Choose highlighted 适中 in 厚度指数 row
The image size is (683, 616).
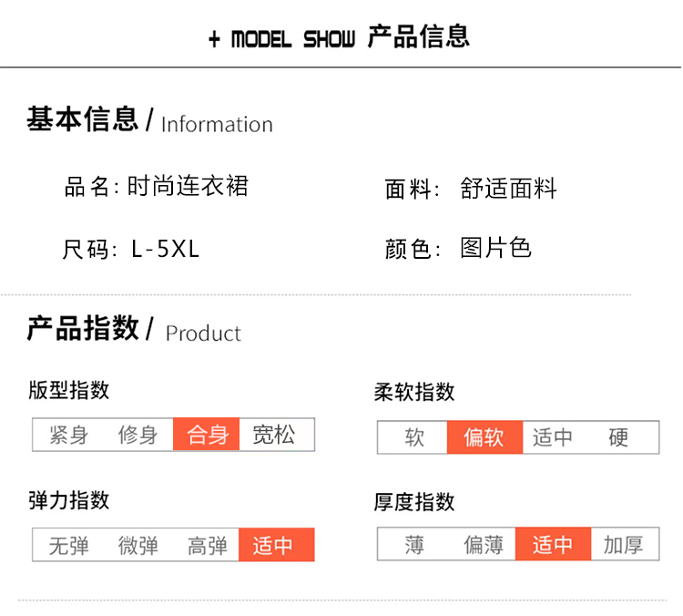[x=553, y=544]
